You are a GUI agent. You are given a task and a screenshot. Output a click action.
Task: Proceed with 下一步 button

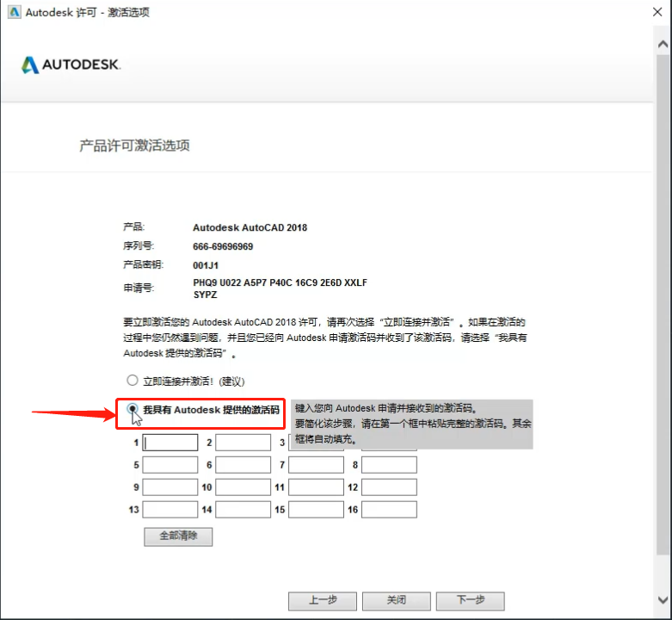(471, 601)
